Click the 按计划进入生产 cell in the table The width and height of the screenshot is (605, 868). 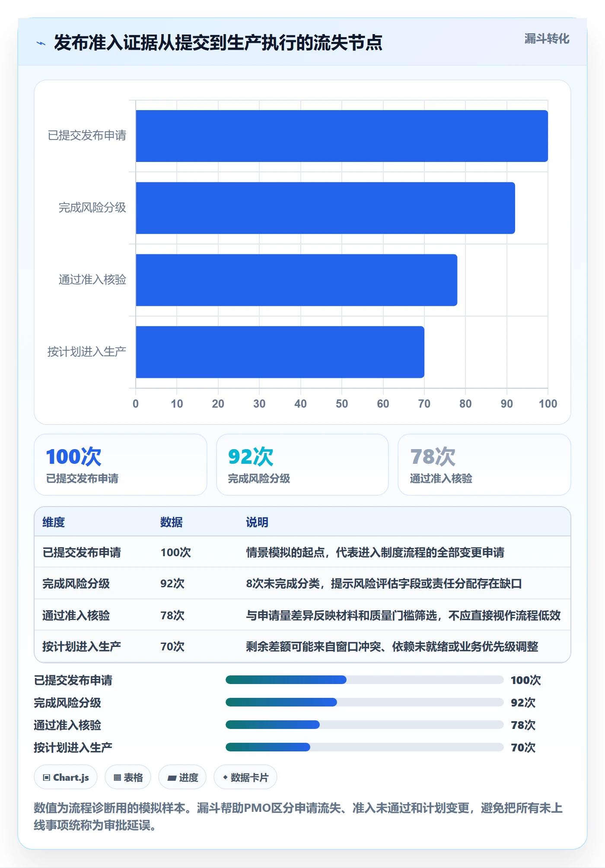coord(82,646)
